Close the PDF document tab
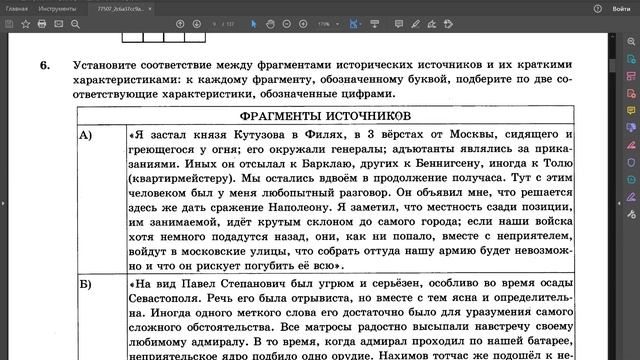640x360 pixels. (x=150, y=9)
